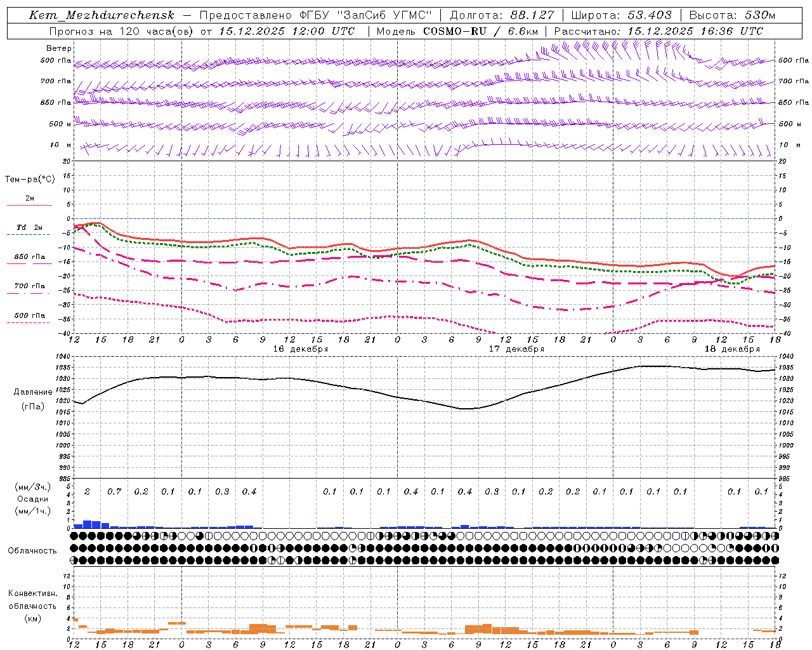
Task: Select the (км) unit under convective cloudiness
Action: 33,618
